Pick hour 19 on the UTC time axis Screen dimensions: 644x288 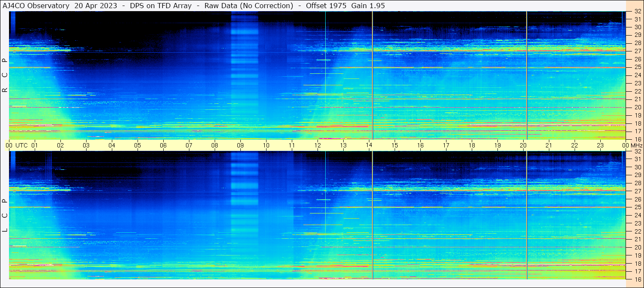coord(497,145)
